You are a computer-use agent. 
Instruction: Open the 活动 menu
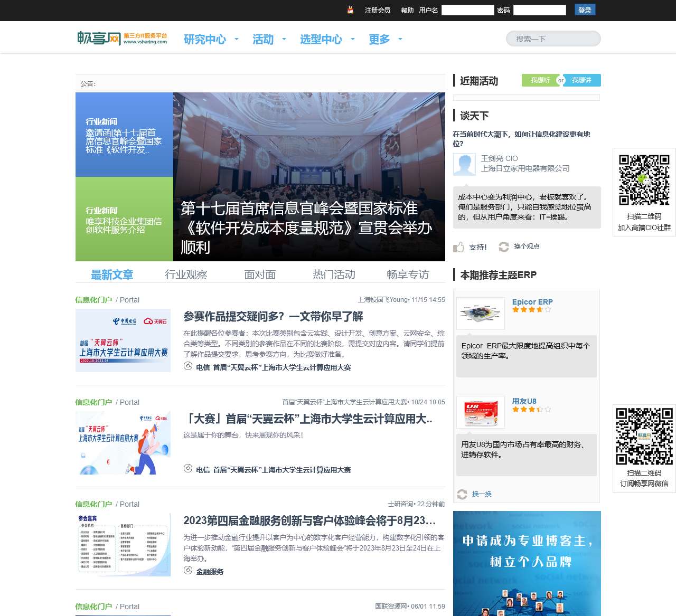tap(263, 39)
